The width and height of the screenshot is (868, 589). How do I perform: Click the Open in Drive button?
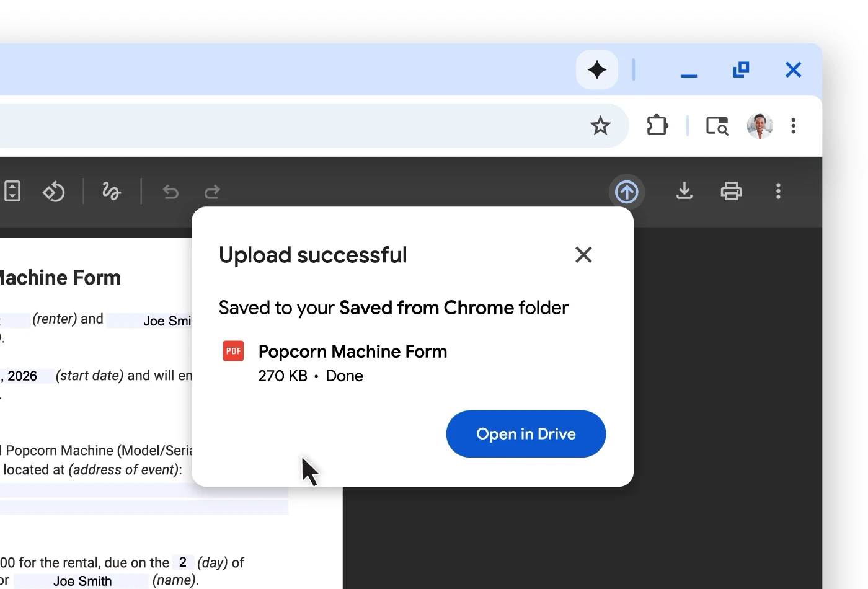click(x=526, y=434)
